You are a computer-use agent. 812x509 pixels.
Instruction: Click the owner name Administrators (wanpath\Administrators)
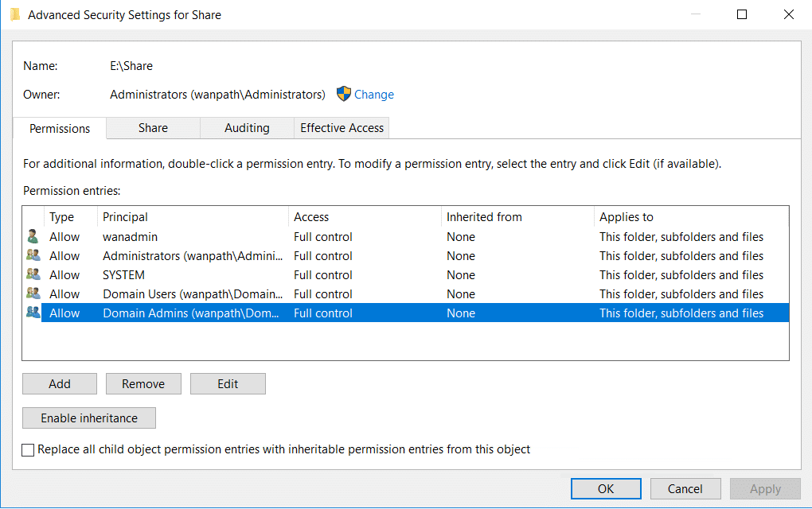click(x=217, y=95)
